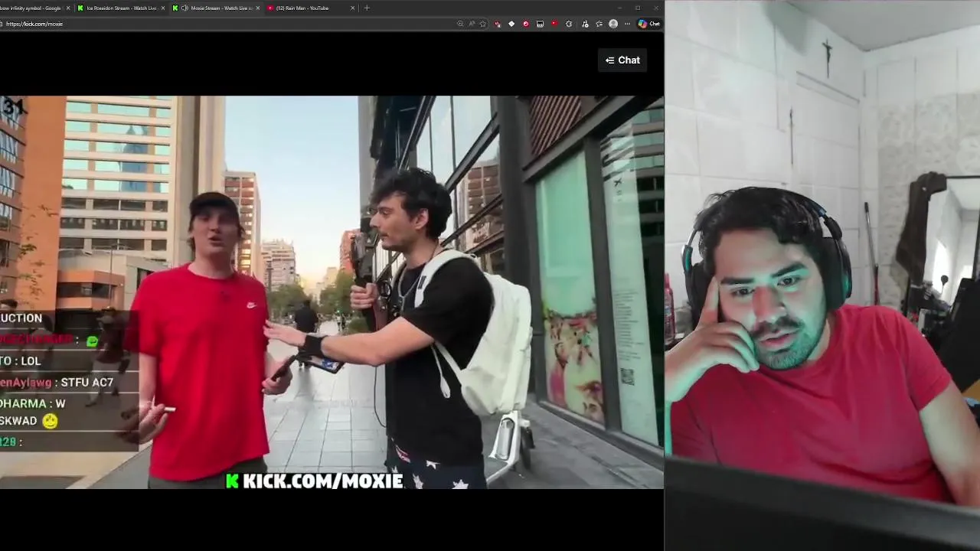Image resolution: width=980 pixels, height=551 pixels.
Task: Close the Rain Man YouTube tab
Action: click(x=352, y=8)
